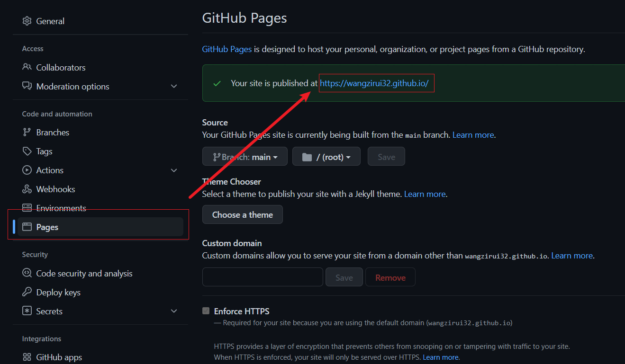Click the Webhooks icon
Viewport: 625px width, 364px height.
point(27,189)
